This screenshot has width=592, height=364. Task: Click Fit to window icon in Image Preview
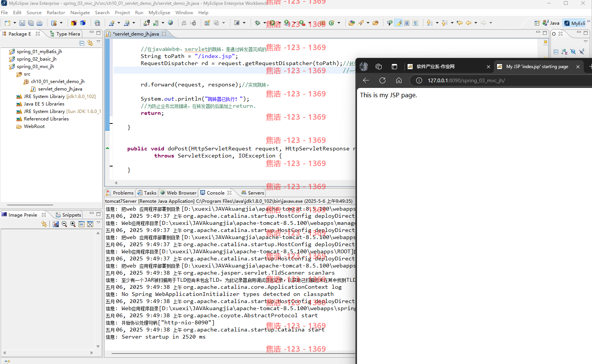90,224
